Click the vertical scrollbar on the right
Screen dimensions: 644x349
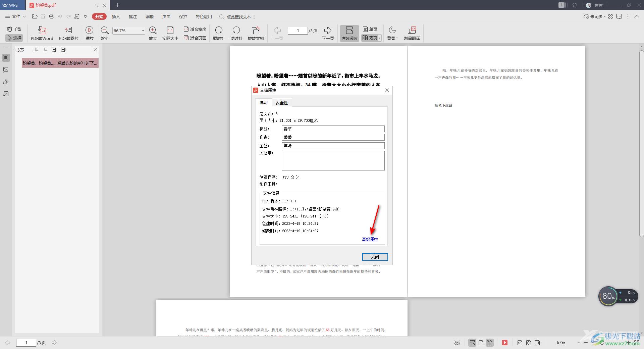coord(641,144)
